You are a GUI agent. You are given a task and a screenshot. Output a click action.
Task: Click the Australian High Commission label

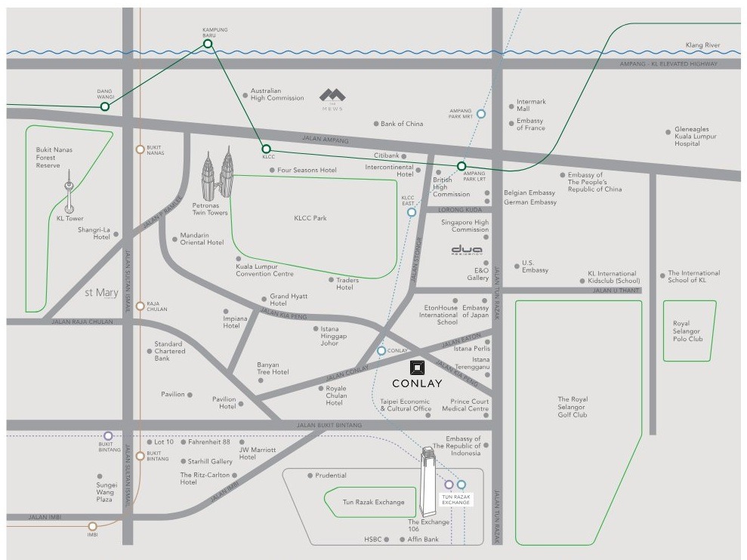point(277,94)
